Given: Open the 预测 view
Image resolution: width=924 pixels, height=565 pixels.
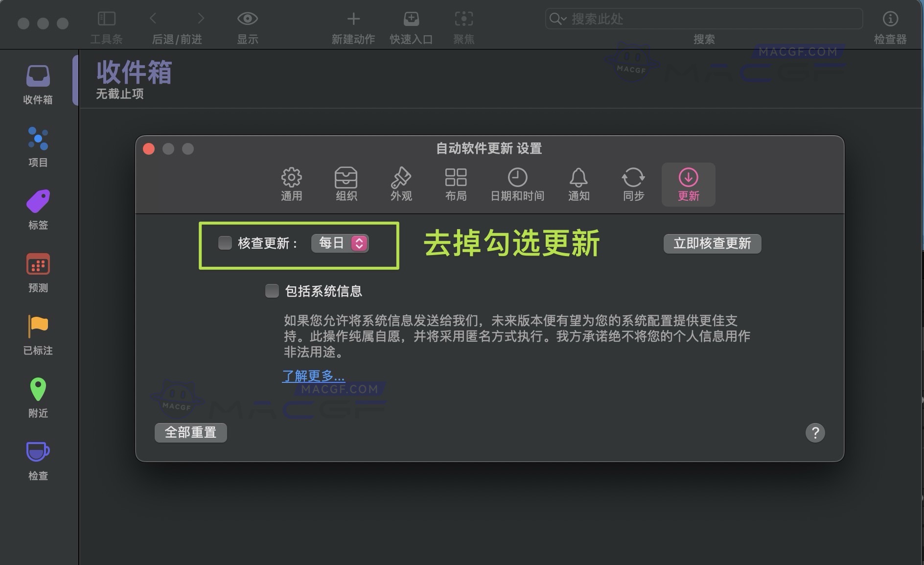Looking at the screenshot, I should click(38, 269).
